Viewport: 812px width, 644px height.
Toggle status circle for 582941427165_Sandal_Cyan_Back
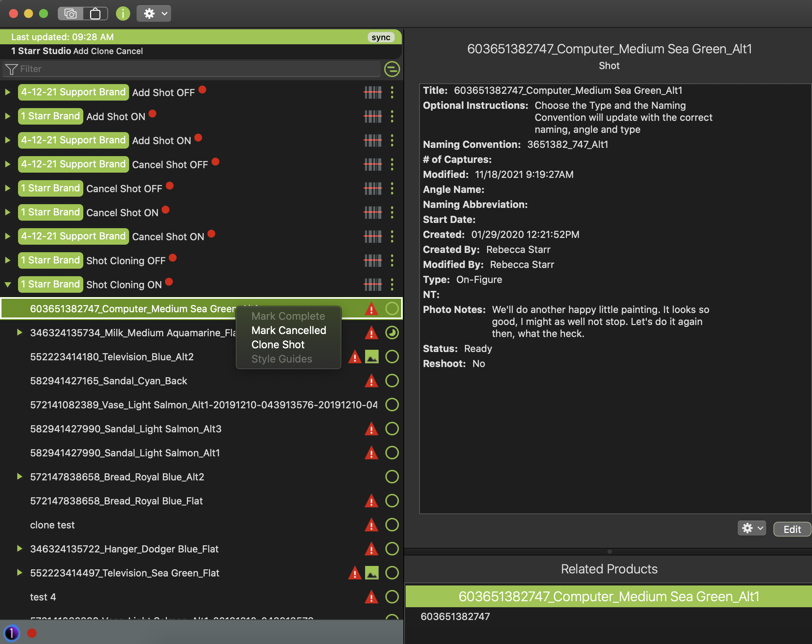click(x=392, y=381)
